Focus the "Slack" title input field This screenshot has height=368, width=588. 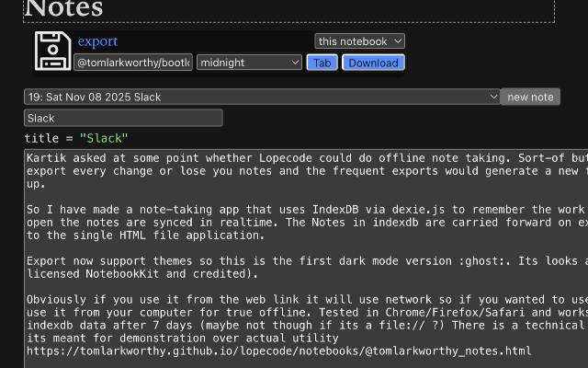[x=123, y=118]
